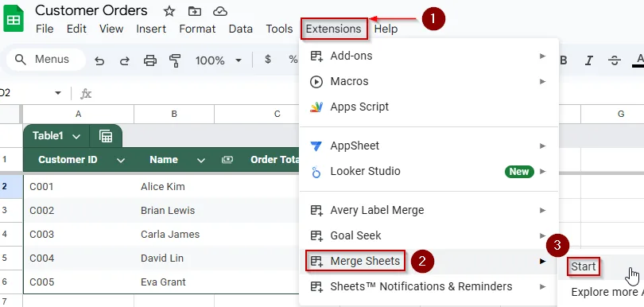Open the cell name box dropdown arrow

pos(58,93)
